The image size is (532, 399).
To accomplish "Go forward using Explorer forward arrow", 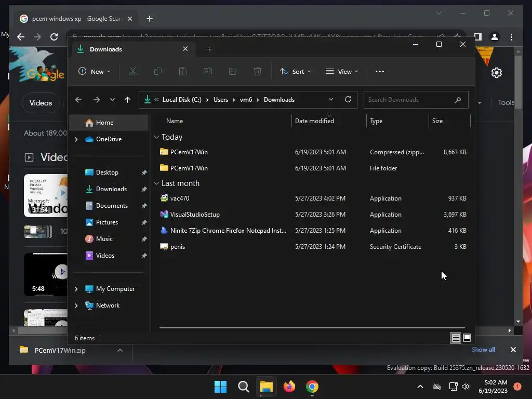I will pyautogui.click(x=96, y=100).
